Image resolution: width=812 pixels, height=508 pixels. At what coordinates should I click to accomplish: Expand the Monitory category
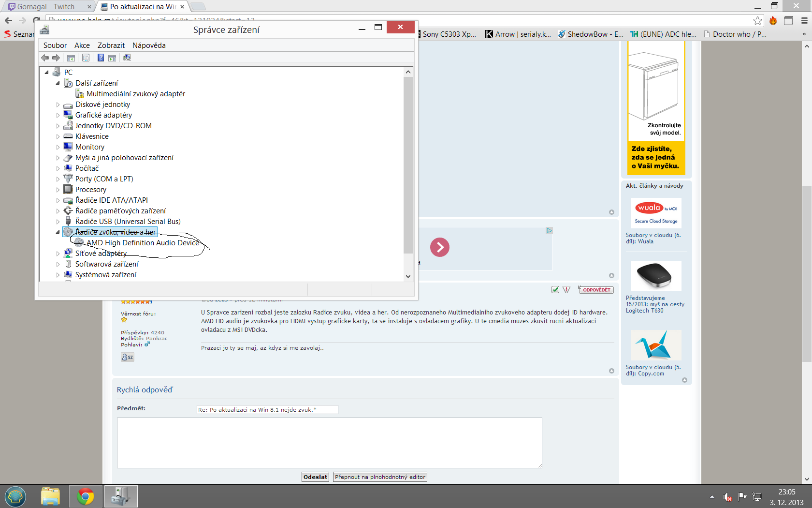pos(58,147)
